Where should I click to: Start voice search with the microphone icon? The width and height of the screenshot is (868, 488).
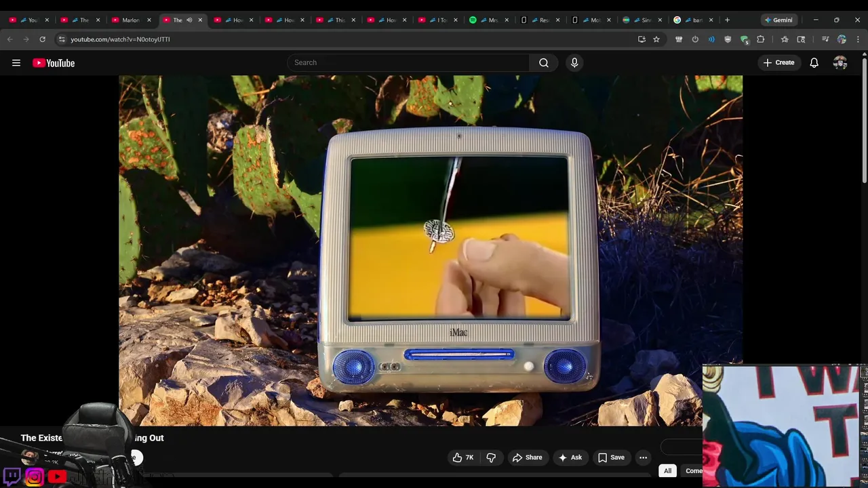tap(574, 63)
